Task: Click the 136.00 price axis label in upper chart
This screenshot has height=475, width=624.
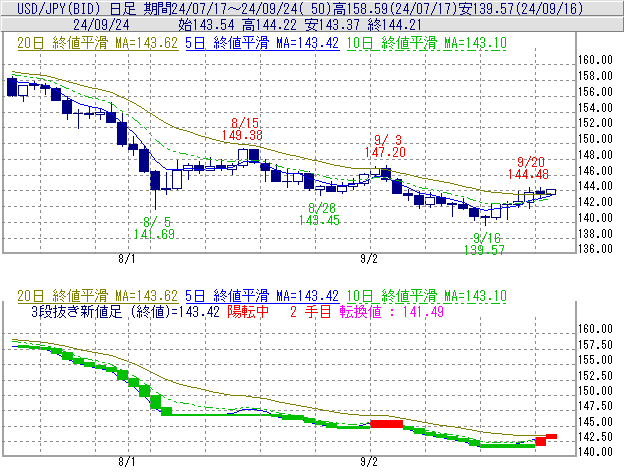Action: 595,249
